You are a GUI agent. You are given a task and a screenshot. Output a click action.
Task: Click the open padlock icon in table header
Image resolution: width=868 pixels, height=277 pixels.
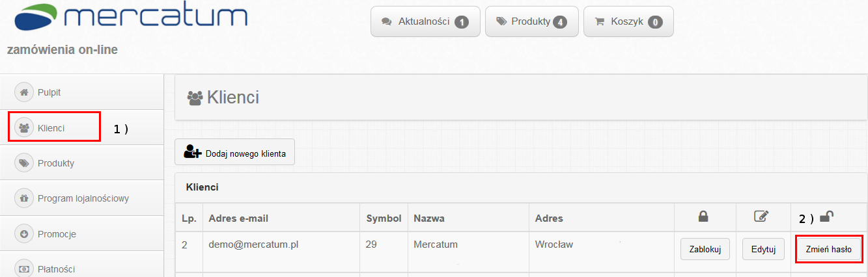[x=828, y=217]
